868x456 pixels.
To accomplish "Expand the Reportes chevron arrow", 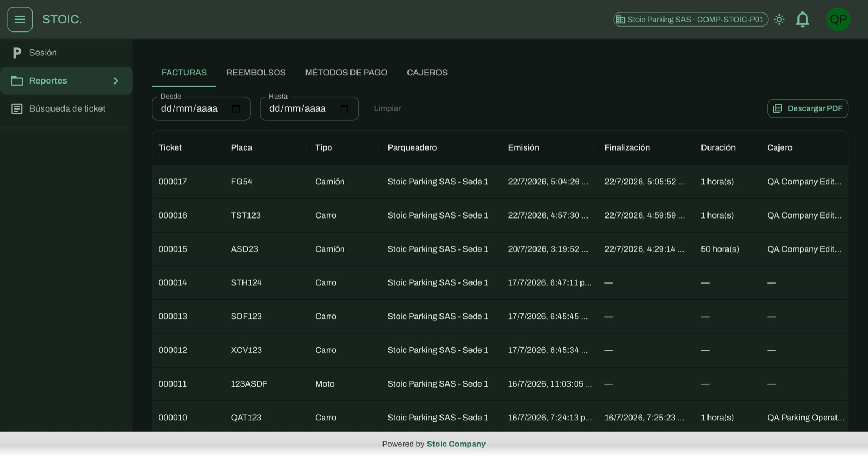I will pyautogui.click(x=116, y=81).
